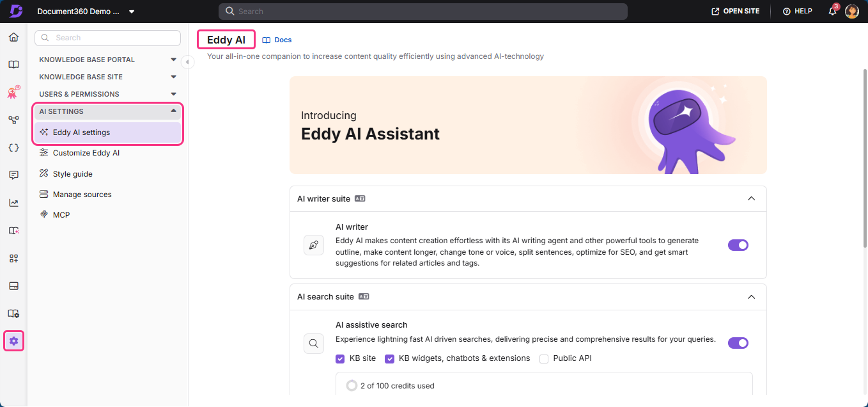Expand the USERS & PERMISSIONS section
868x407 pixels.
[173, 93]
